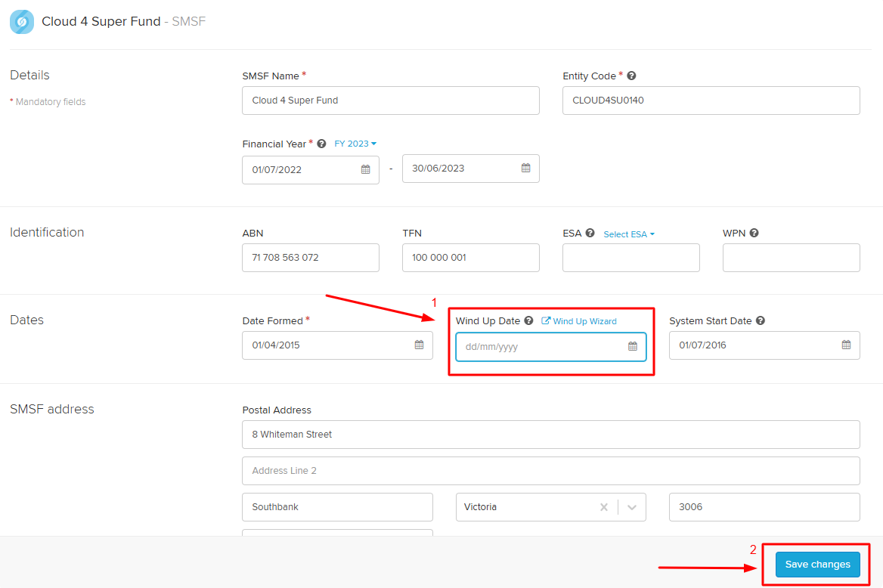Click the Address Line 2 field
This screenshot has height=588, width=883.
[x=550, y=471]
